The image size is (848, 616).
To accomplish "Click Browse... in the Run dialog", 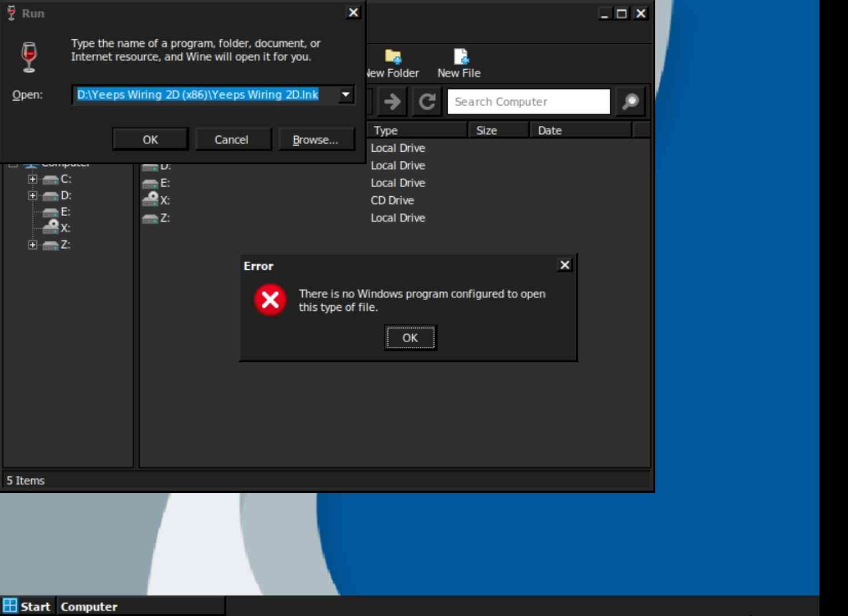I will 315,140.
